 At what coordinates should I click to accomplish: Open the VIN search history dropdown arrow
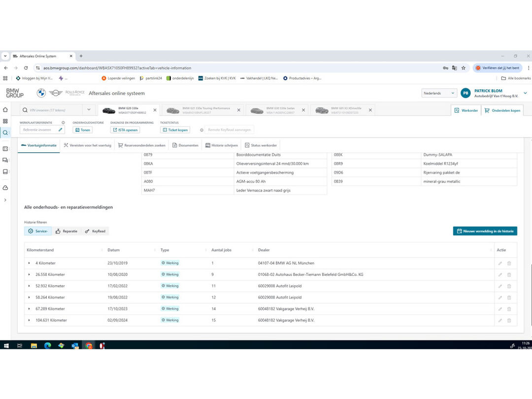click(x=89, y=110)
